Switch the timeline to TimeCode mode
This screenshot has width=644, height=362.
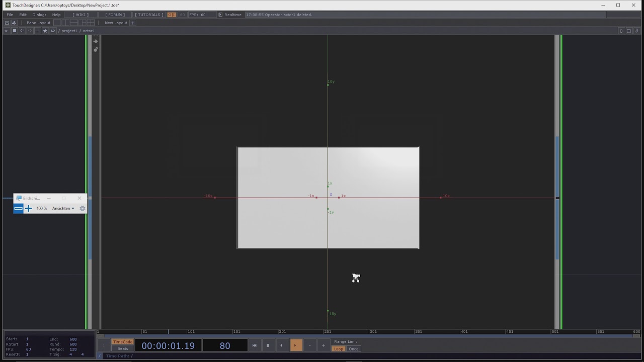[x=122, y=342]
